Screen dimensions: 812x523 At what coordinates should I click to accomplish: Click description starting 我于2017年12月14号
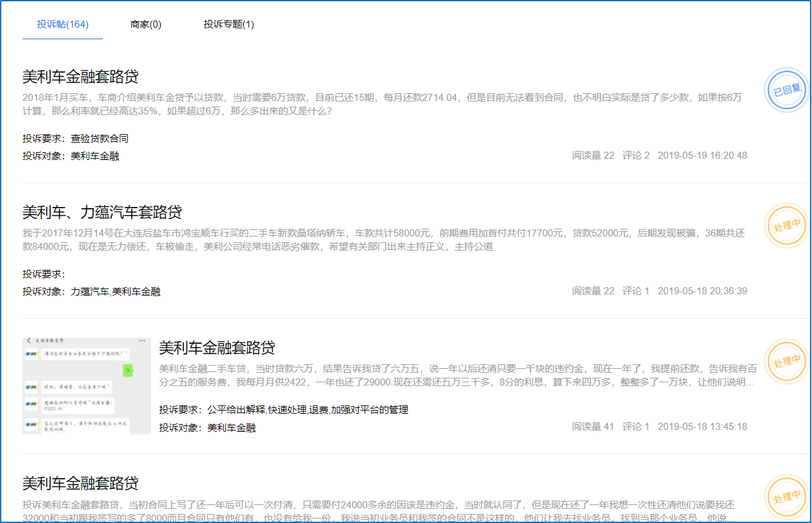coord(384,240)
